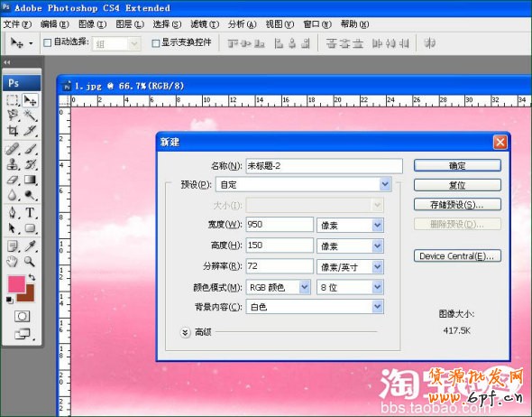Toggle Quick Mask mode icon
This screenshot has width=532, height=417.
click(x=22, y=317)
